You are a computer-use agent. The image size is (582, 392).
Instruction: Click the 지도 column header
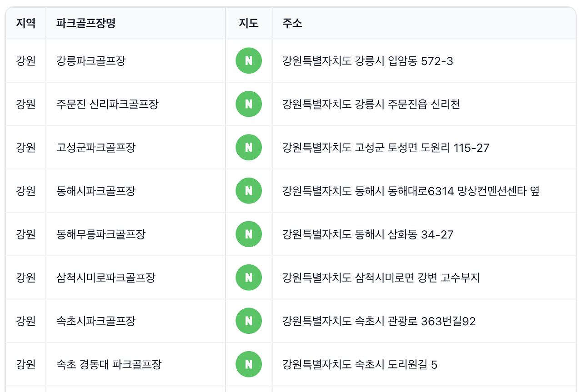(248, 23)
